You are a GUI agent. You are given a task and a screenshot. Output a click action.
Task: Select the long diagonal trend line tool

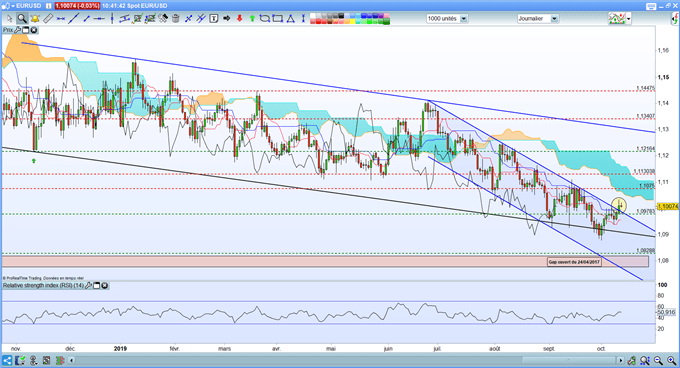pyautogui.click(x=74, y=19)
